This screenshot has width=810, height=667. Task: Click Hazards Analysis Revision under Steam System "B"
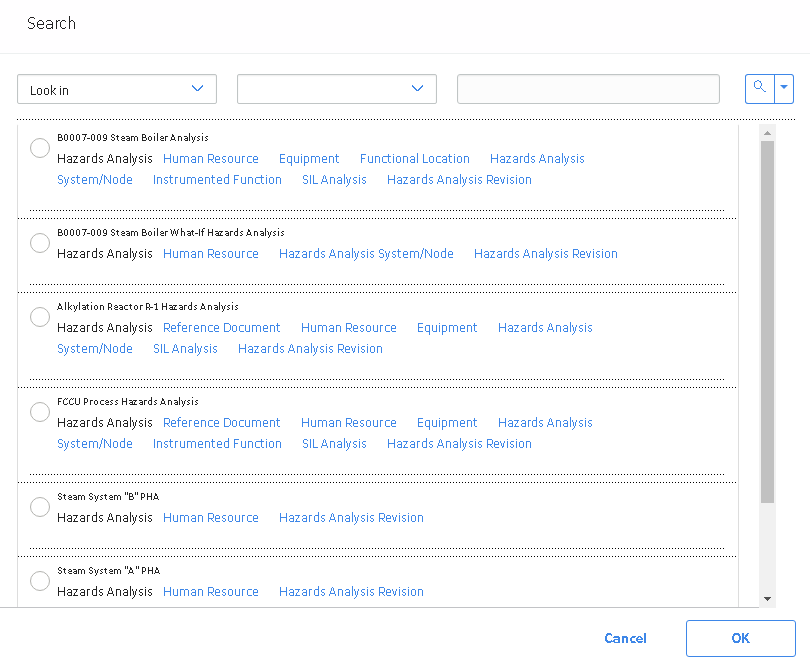tap(351, 518)
